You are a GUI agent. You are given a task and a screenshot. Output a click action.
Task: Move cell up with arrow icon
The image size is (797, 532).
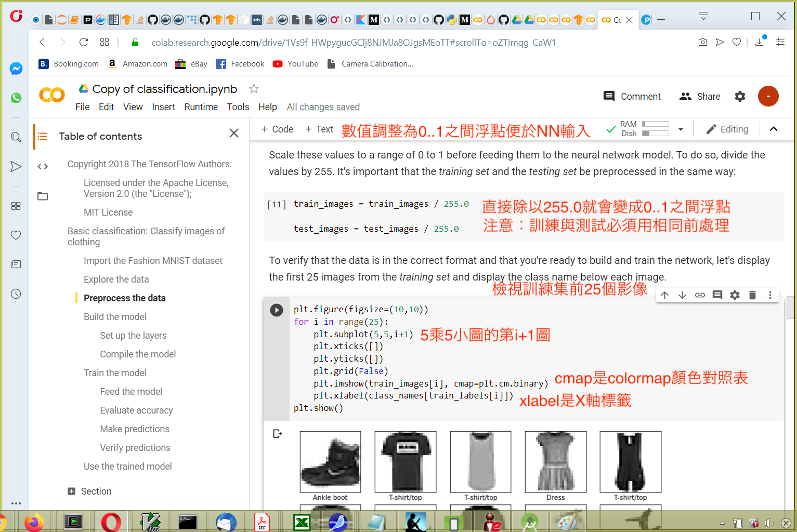(664, 295)
